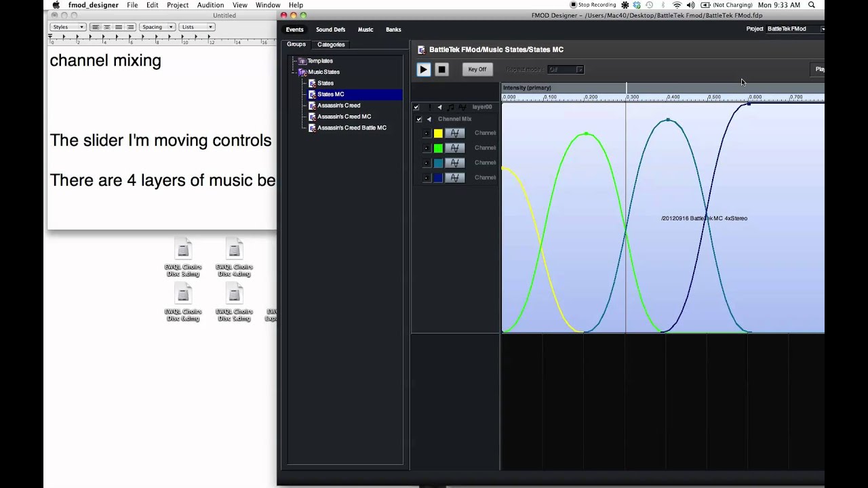Switch to the Banks tab
Screen dimensions: 868x488
393,30
